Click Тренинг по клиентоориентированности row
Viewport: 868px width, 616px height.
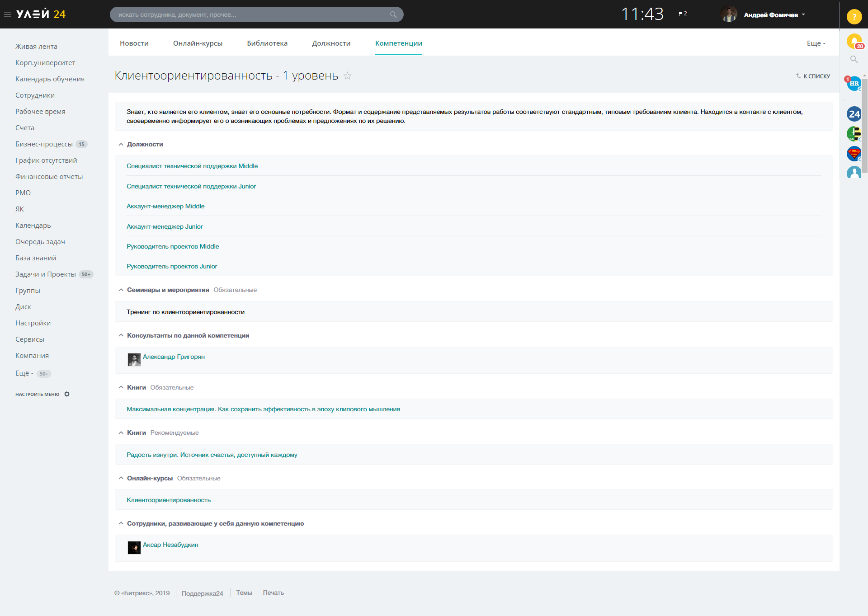pyautogui.click(x=474, y=312)
